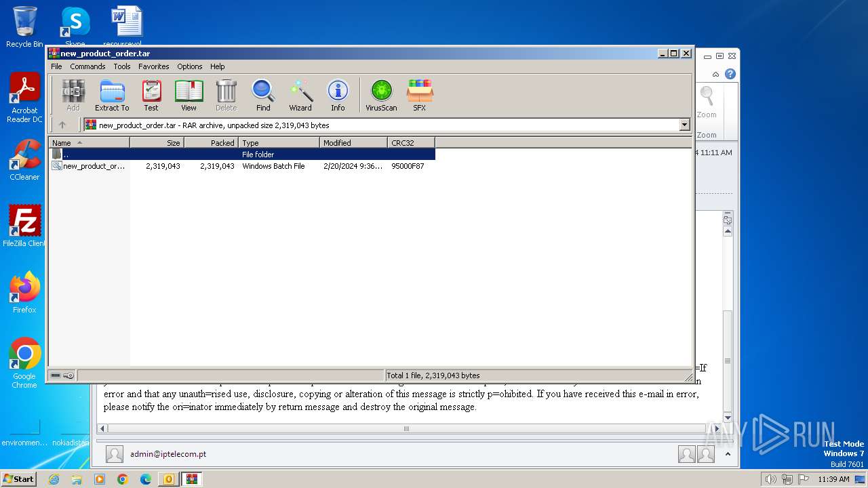Open the Word document icon on desktop

(x=127, y=27)
